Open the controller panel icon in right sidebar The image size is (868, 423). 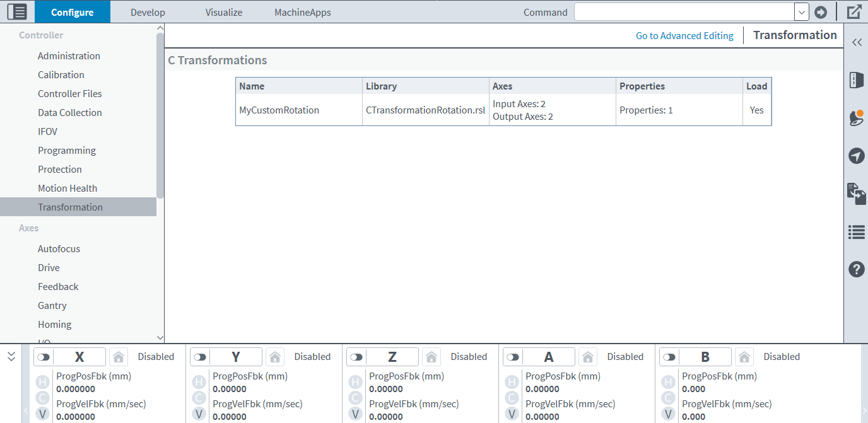856,80
